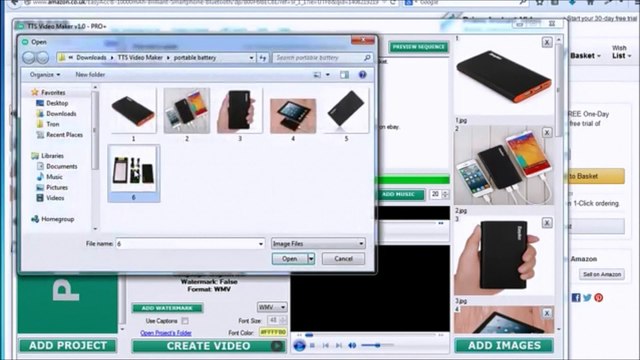The width and height of the screenshot is (640, 360).
Task: Open Recent Places in navigation pane
Action: (64, 135)
